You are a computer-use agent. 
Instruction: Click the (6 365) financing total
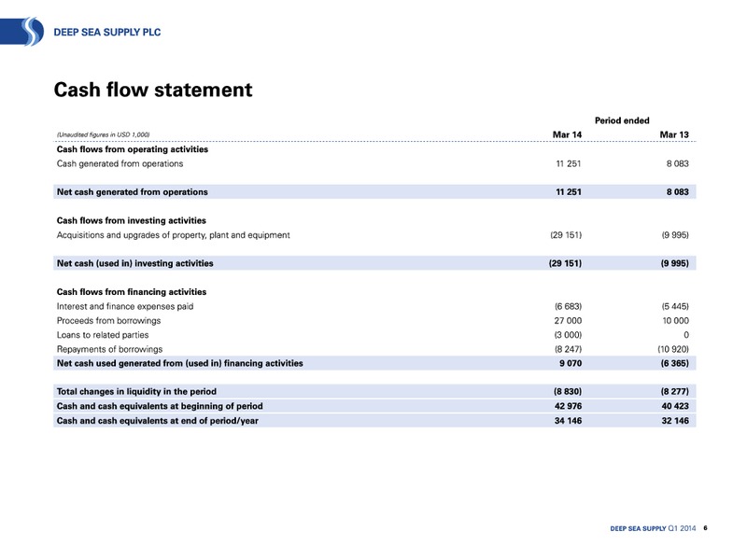click(x=674, y=363)
